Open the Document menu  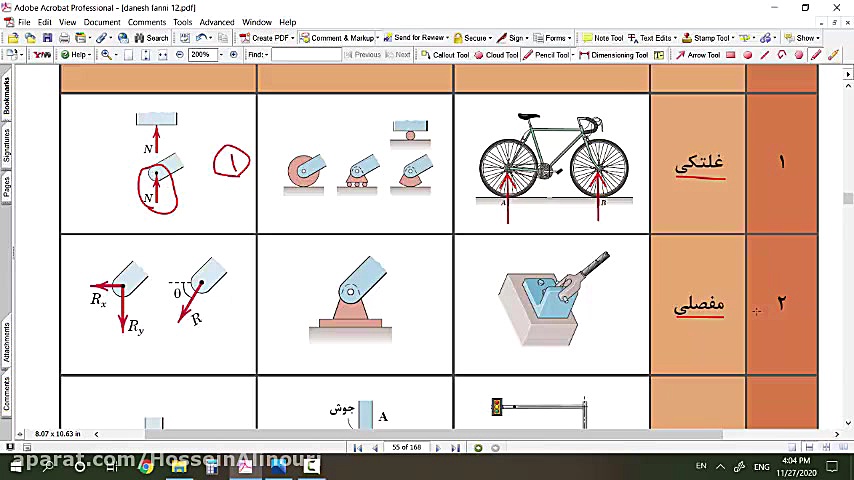(x=102, y=22)
